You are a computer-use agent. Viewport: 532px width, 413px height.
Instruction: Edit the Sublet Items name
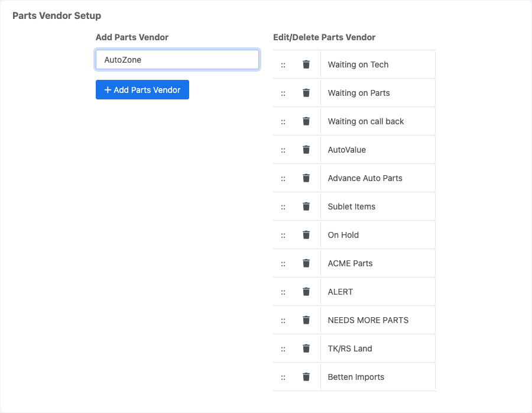(x=378, y=206)
